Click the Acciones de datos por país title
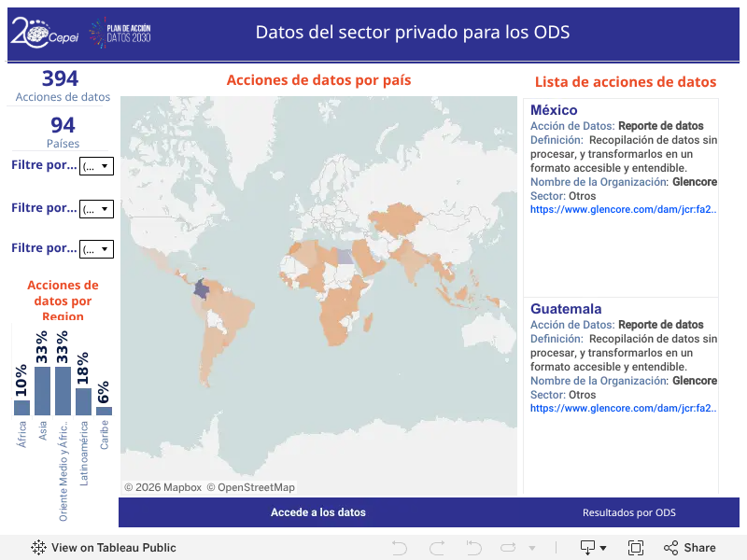Screen dimensions: 747x560 pyautogui.click(x=318, y=80)
